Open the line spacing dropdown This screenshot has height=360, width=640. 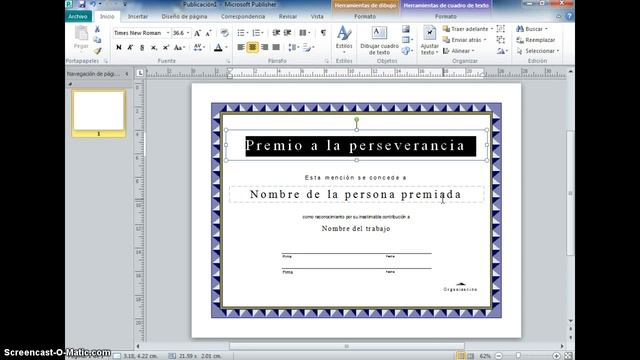pos(293,47)
